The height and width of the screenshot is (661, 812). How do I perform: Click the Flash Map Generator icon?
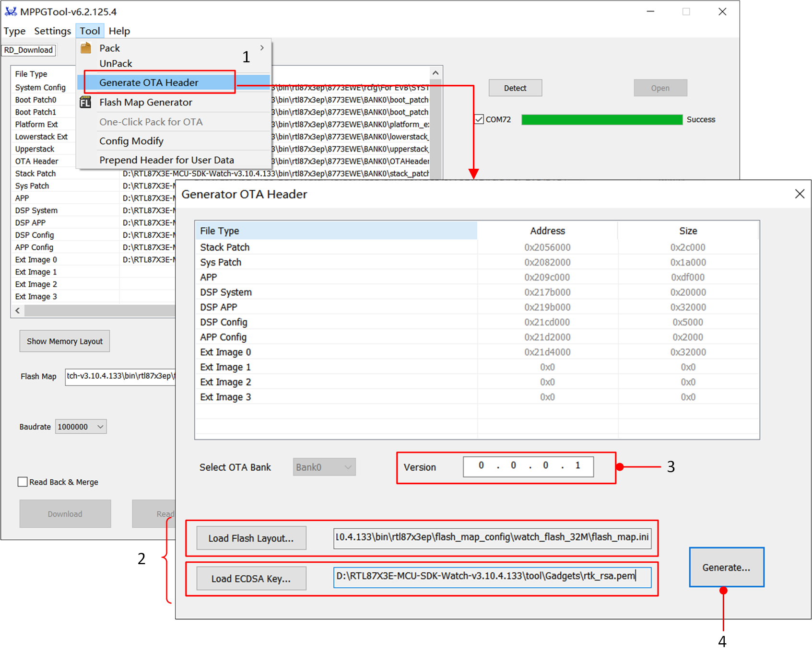(85, 102)
